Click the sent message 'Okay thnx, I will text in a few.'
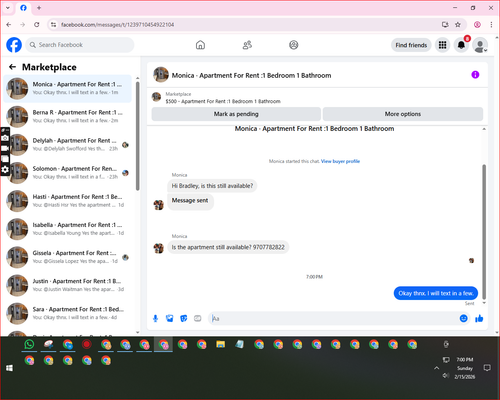The width and height of the screenshot is (500, 400). click(x=436, y=293)
